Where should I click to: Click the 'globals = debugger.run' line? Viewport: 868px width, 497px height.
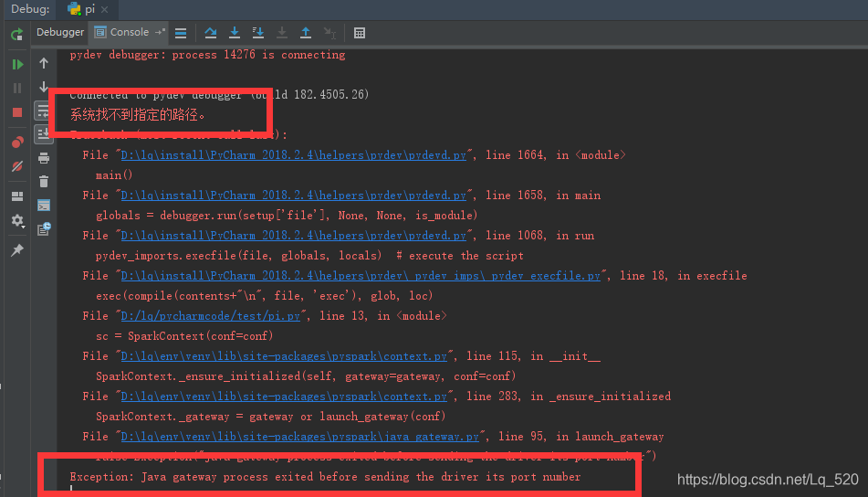click(x=287, y=216)
